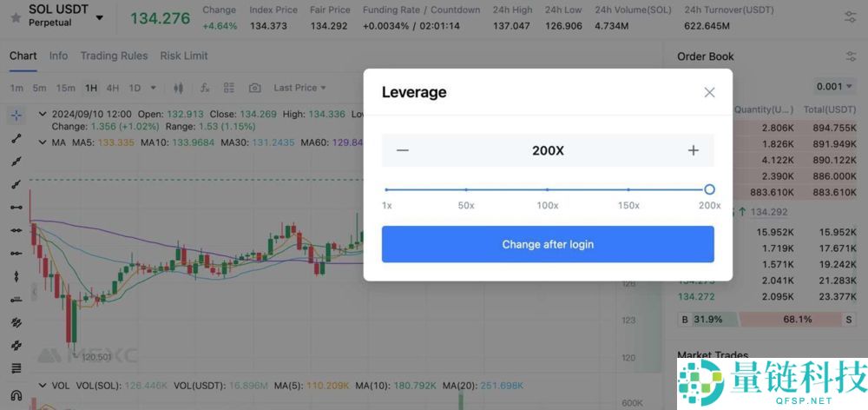
Task: Collapse the MA indicator row chevron
Action: (43, 142)
